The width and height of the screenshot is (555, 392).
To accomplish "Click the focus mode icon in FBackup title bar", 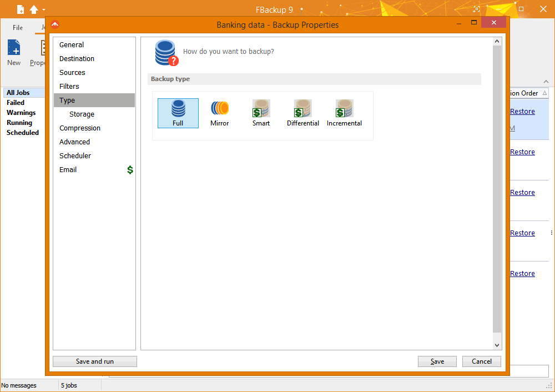I will point(477,9).
